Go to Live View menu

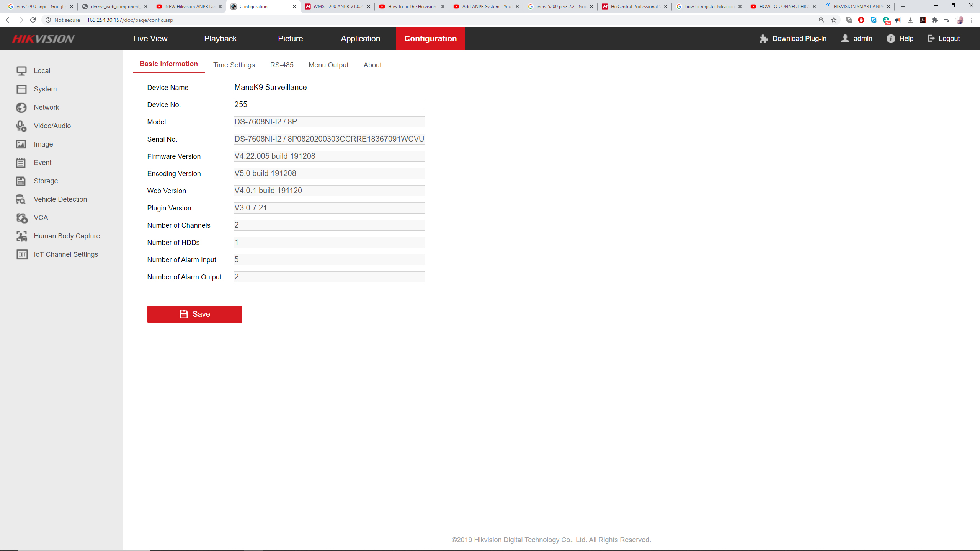coord(150,39)
